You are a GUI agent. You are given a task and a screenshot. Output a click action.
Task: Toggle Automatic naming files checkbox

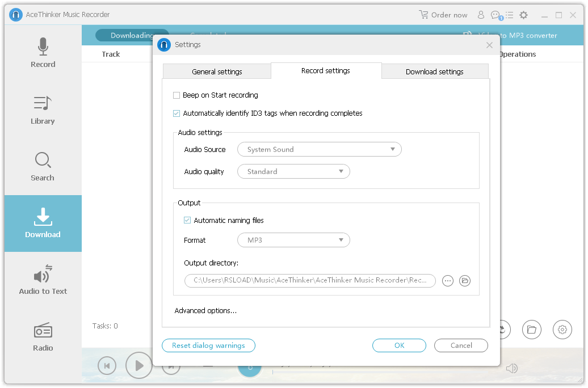tap(187, 221)
